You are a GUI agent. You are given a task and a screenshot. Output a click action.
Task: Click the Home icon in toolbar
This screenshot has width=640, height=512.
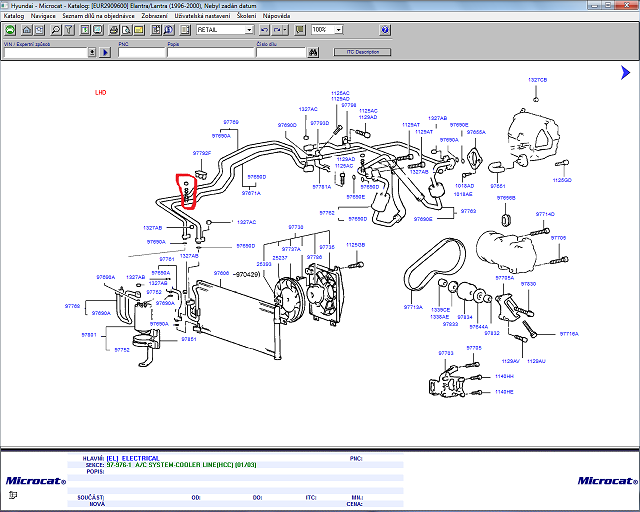click(x=26, y=30)
